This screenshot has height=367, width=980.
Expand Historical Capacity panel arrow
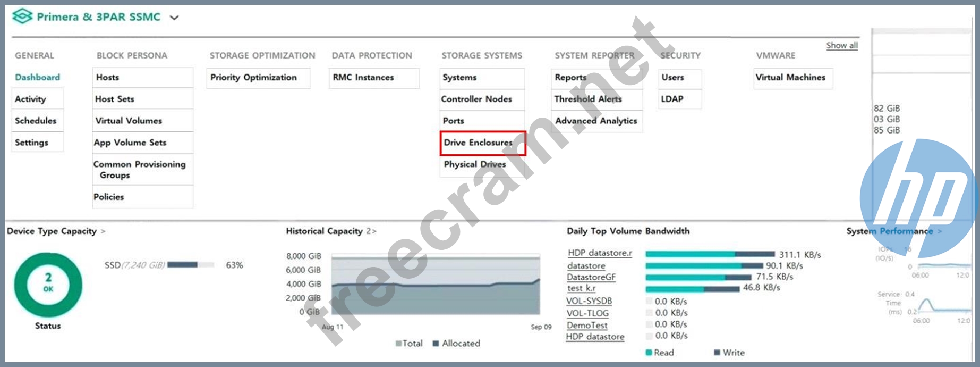coord(374,231)
